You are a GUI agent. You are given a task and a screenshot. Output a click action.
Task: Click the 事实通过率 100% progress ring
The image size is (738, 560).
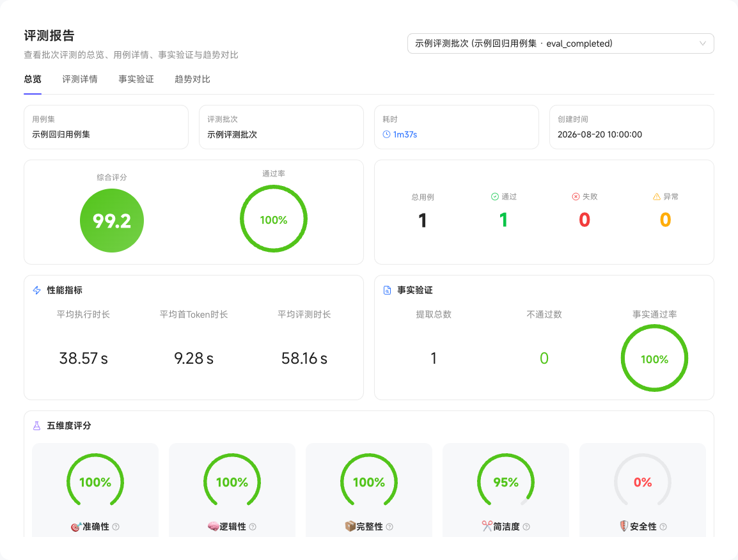click(x=654, y=358)
